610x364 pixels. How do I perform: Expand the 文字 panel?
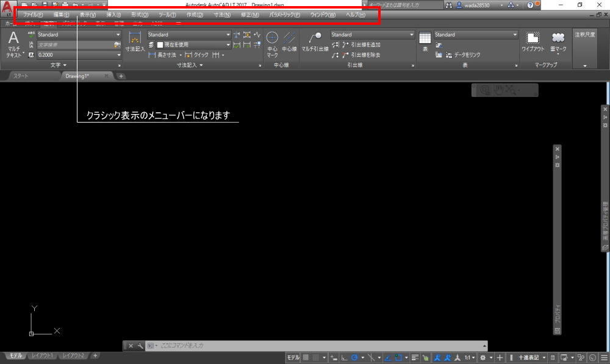pyautogui.click(x=59, y=65)
